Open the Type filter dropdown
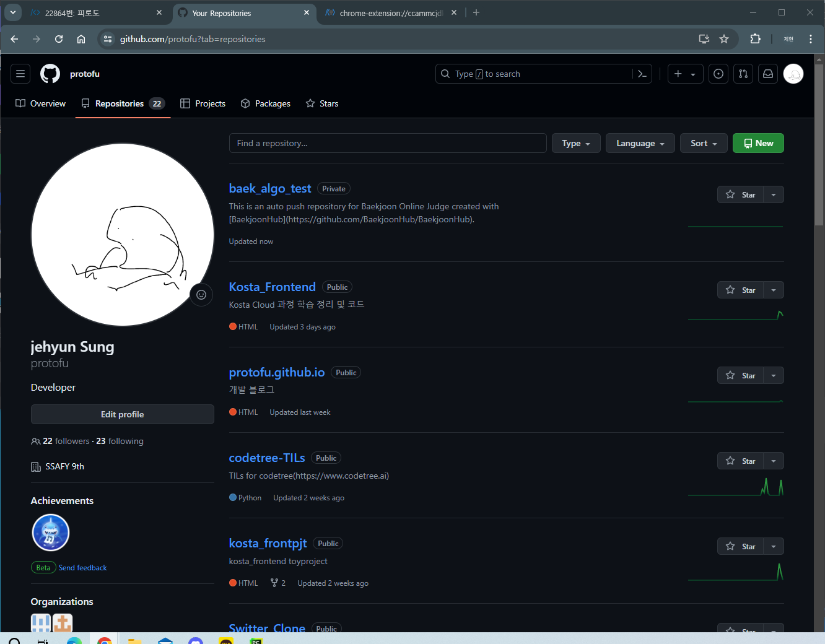The width and height of the screenshot is (825, 644). click(576, 143)
